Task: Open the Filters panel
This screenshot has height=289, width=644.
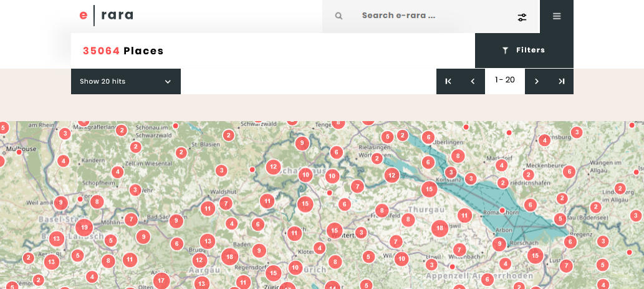Action: click(x=524, y=50)
